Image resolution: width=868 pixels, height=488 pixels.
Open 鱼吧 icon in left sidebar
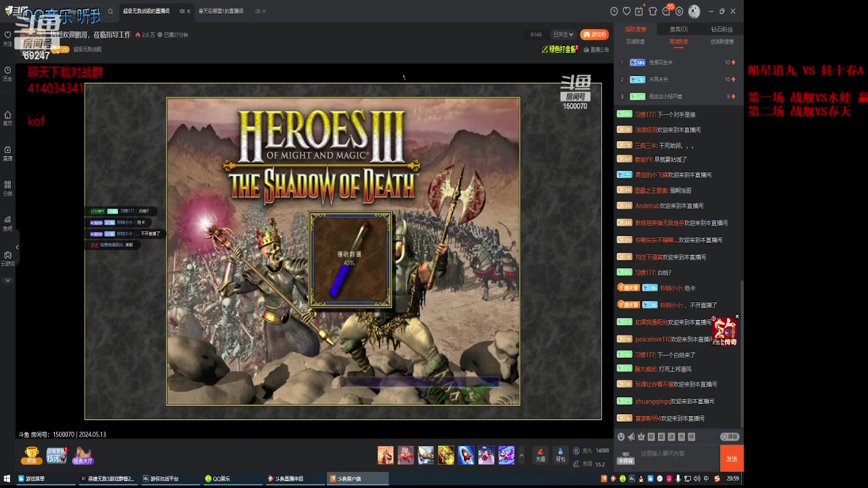tap(7, 224)
